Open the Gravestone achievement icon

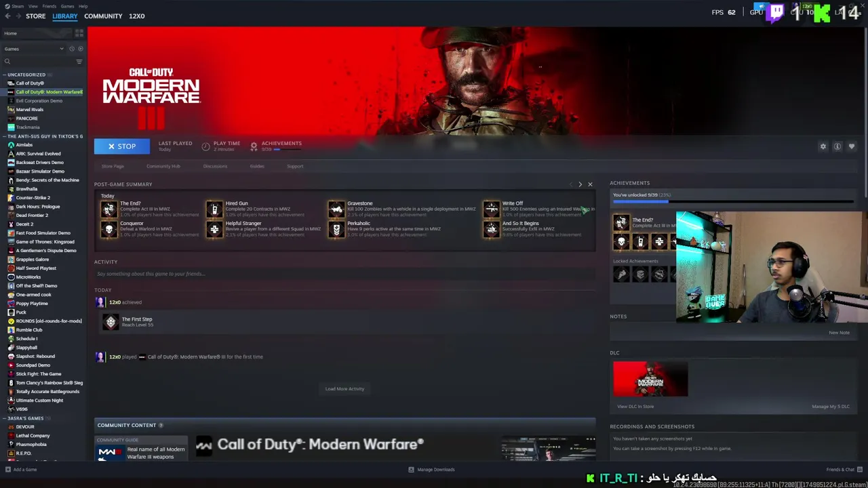tap(336, 208)
